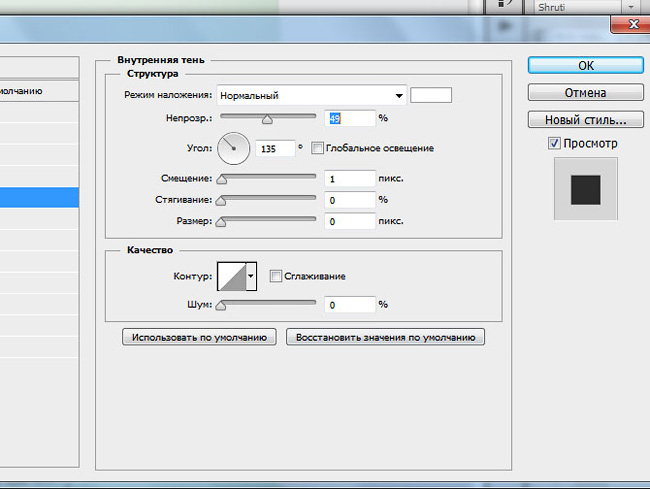Click the Shruti font name field
This screenshot has height=489, width=650.
575,7
